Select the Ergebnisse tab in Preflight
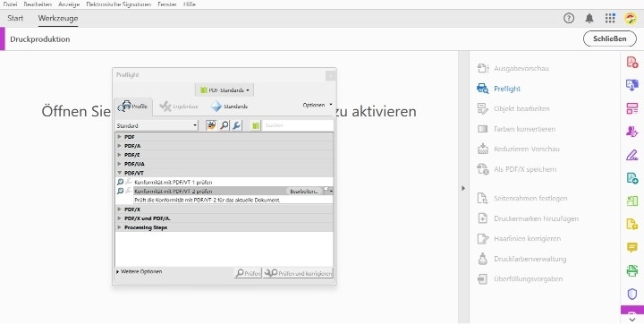 tap(179, 107)
